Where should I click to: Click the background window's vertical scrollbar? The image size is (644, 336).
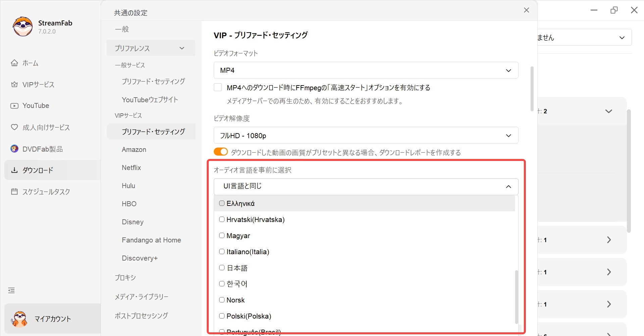(x=629, y=171)
